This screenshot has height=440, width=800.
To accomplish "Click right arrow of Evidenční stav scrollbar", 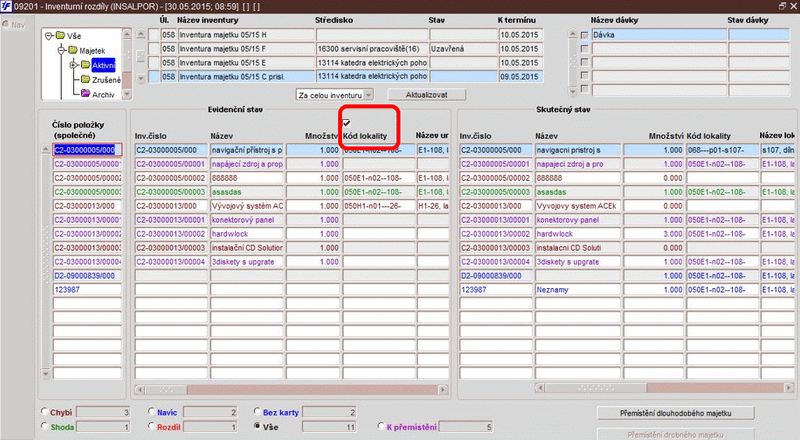I will pyautogui.click(x=443, y=389).
